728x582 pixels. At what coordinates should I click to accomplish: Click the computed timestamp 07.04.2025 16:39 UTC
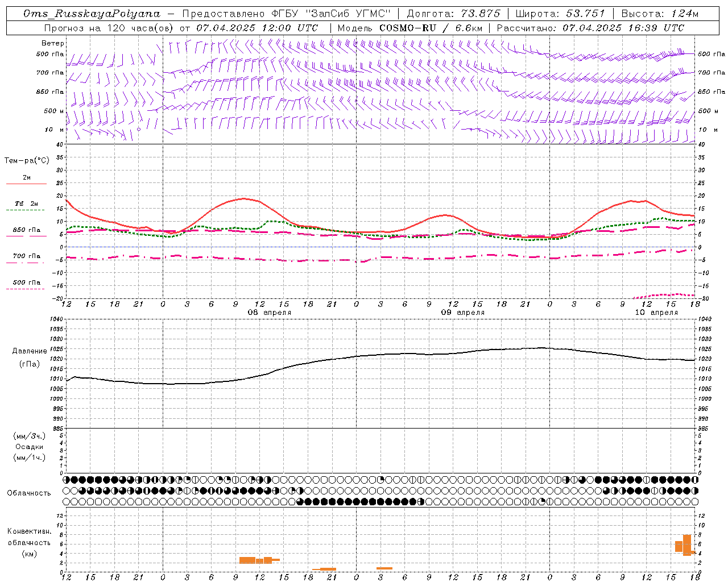(623, 28)
